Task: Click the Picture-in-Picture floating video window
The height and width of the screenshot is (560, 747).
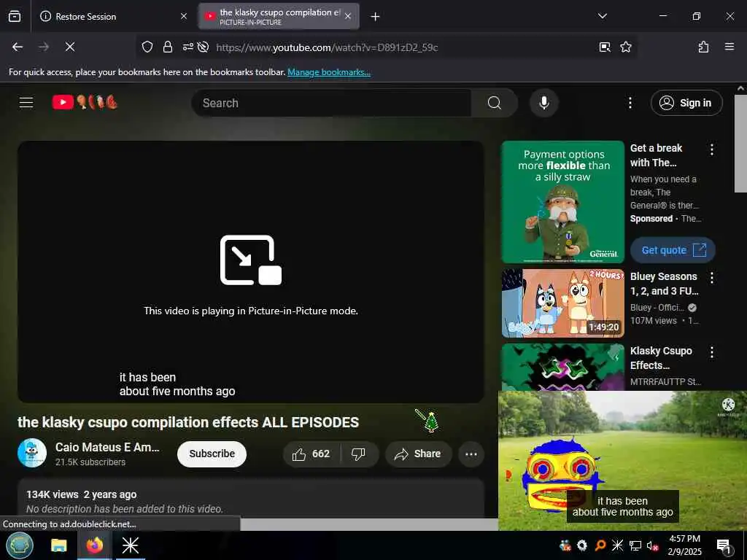Action: pos(622,461)
